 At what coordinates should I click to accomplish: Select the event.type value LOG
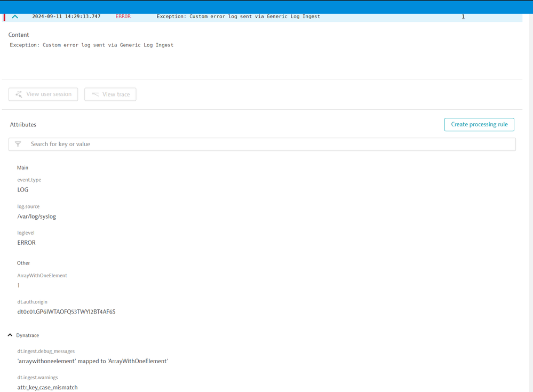(x=23, y=190)
